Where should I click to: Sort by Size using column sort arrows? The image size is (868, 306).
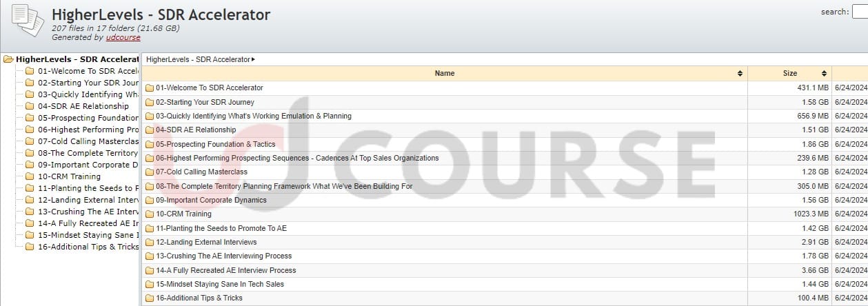tap(823, 73)
